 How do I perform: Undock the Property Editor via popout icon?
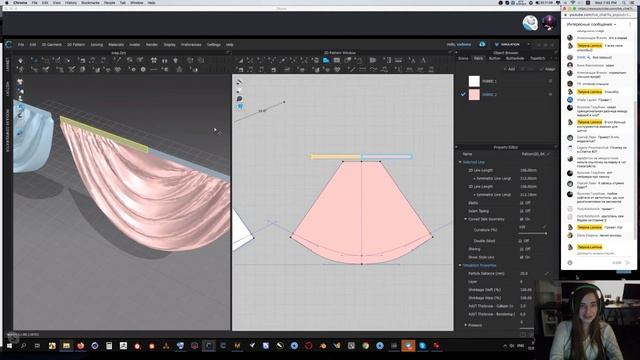[x=555, y=147]
